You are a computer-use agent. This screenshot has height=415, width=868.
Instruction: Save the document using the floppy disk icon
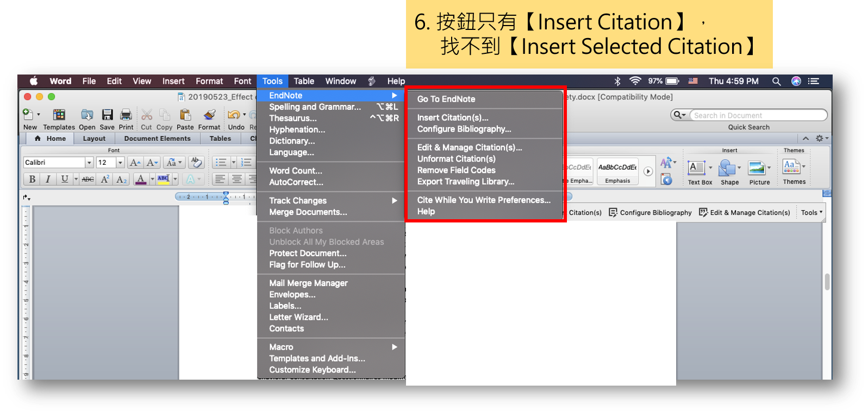(x=107, y=115)
